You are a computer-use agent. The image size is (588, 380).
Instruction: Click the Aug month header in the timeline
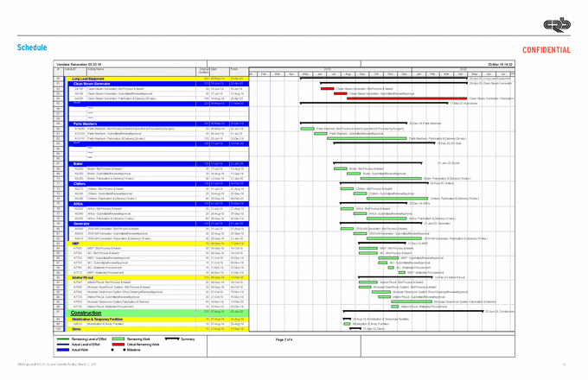pyautogui.click(x=348, y=74)
